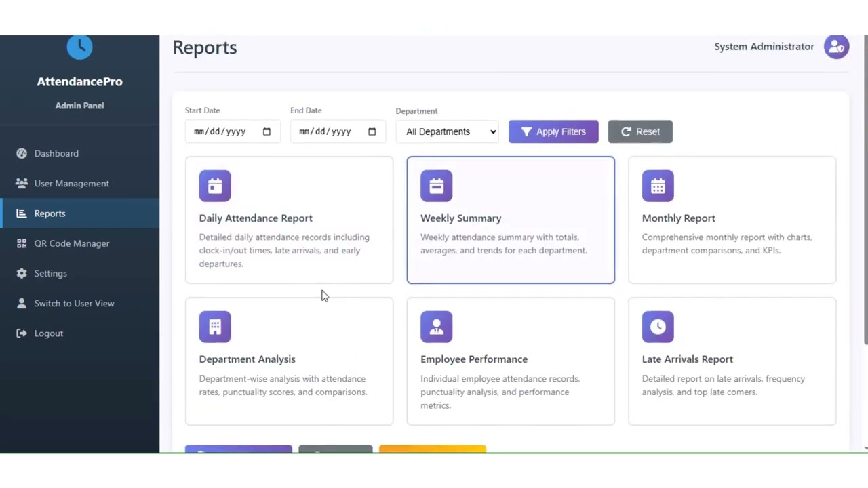Log out of the admin panel
This screenshot has width=868, height=488.
point(48,333)
